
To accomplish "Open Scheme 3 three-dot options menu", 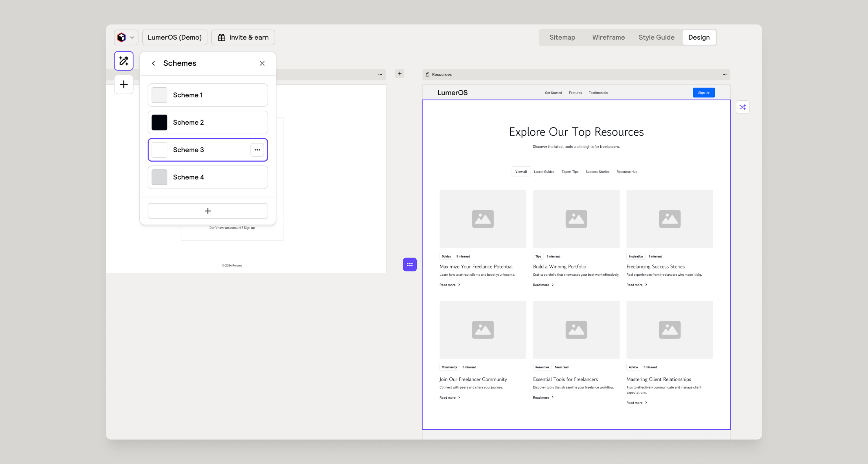I will (x=257, y=150).
